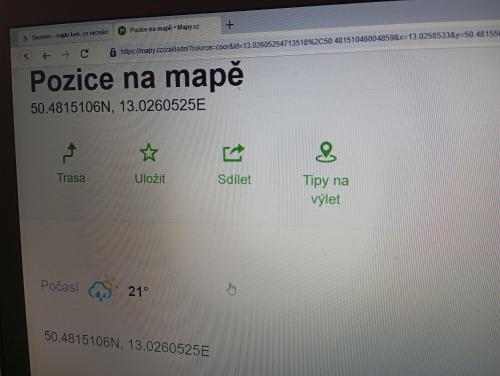Viewport: 500px width, 376px height.
Task: Click the Tipy na výlet label
Action: click(326, 190)
